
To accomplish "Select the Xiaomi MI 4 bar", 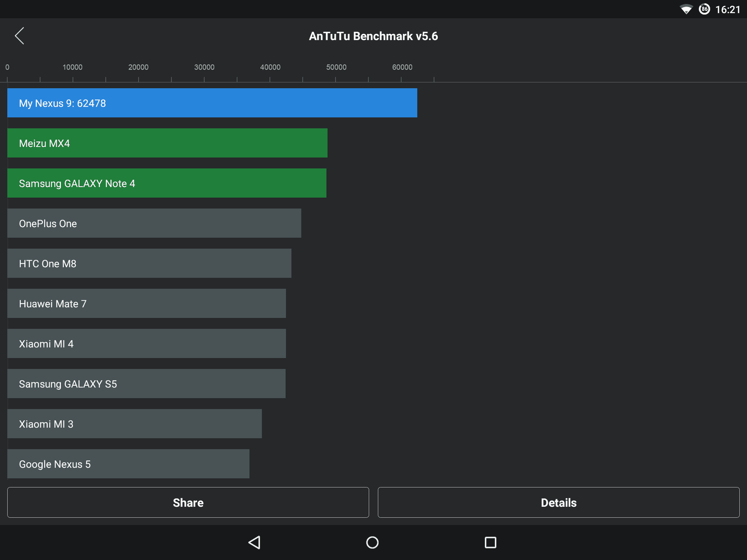I will coord(147,343).
